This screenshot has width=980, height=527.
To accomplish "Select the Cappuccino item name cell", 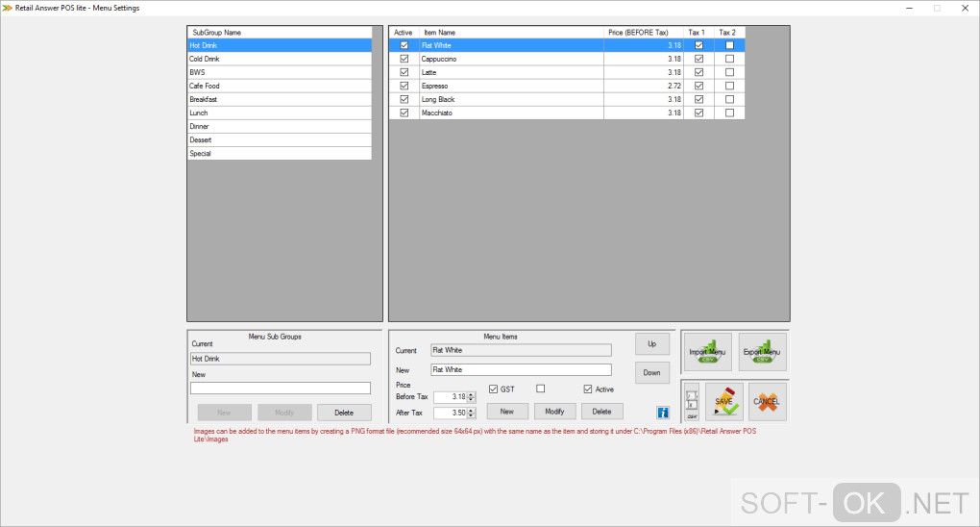I will tap(511, 59).
